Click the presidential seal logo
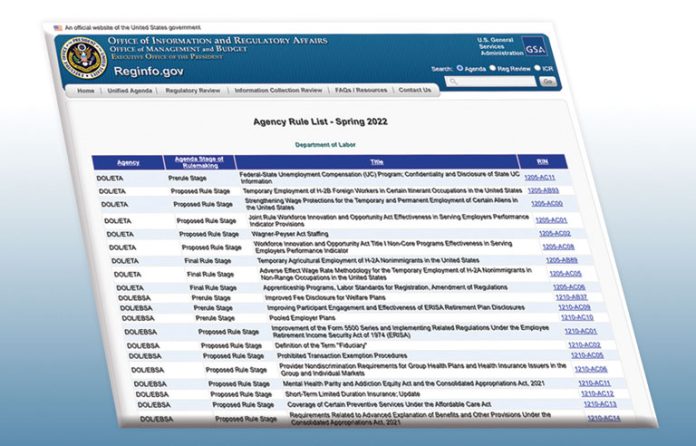The height and width of the screenshot is (446, 696). click(83, 58)
